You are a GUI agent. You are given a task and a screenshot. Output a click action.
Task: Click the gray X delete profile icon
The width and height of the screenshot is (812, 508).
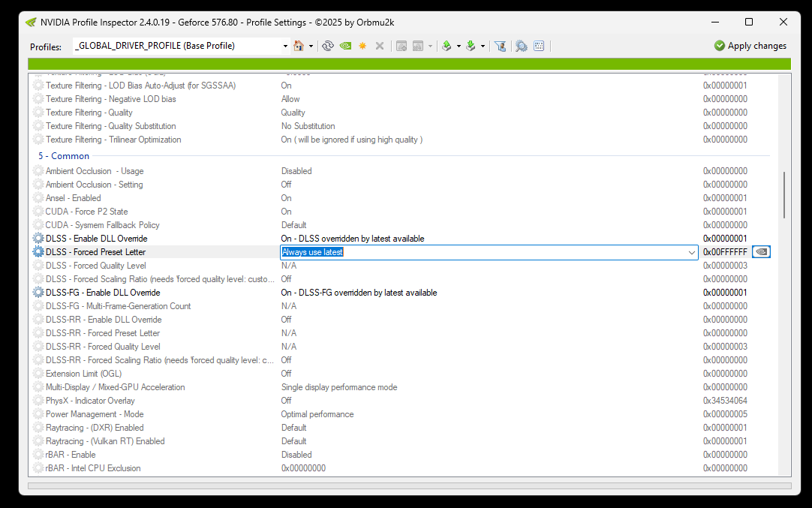pyautogui.click(x=380, y=46)
